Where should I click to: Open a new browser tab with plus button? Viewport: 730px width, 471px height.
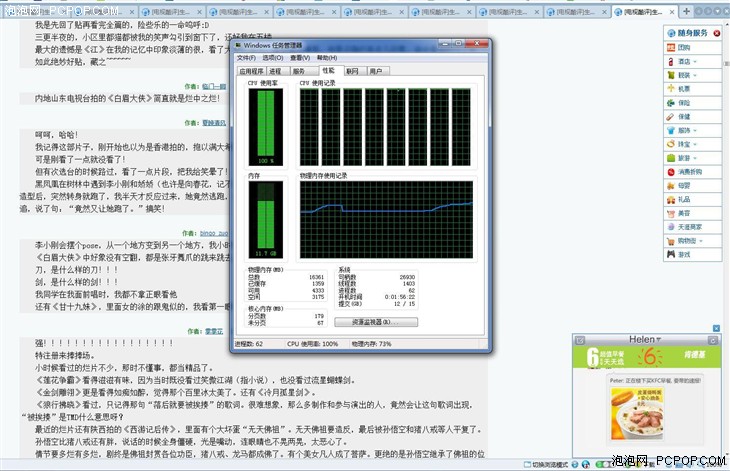[686, 12]
